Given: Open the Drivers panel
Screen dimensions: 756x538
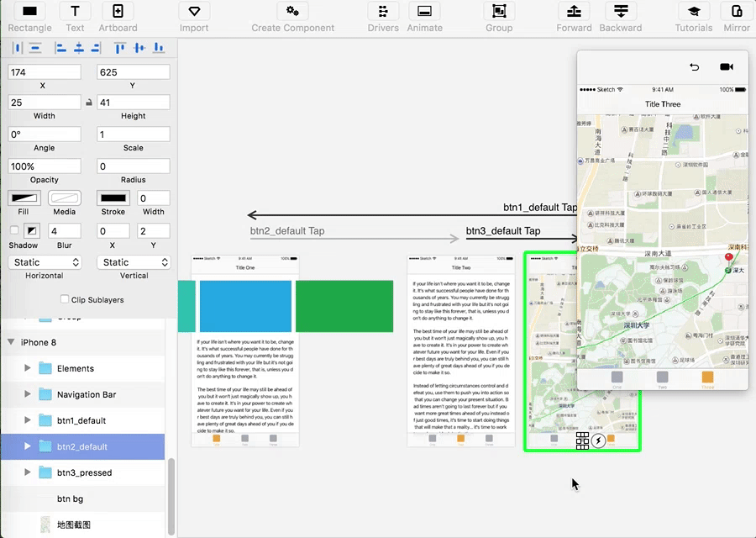Looking at the screenshot, I should click(x=383, y=12).
